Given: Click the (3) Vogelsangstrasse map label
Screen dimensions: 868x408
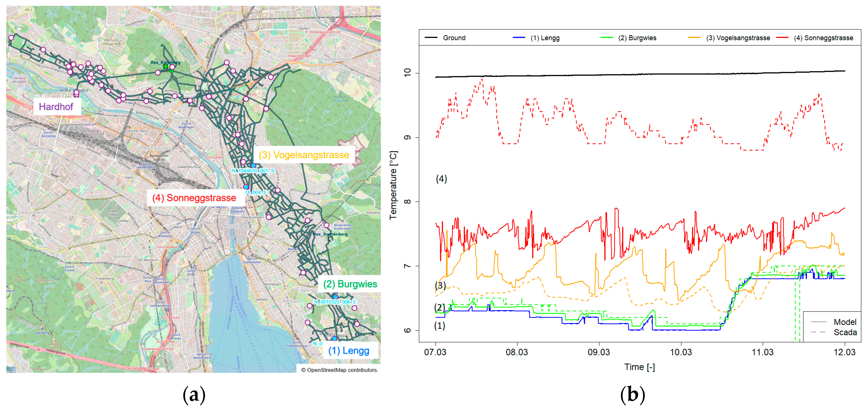Looking at the screenshot, I should click(304, 155).
